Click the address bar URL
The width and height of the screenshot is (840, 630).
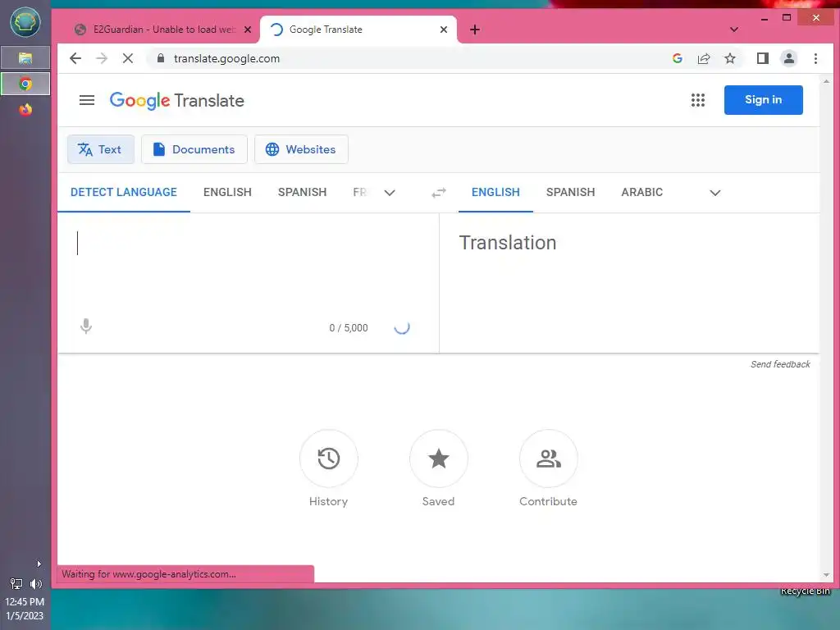pyautogui.click(x=226, y=58)
